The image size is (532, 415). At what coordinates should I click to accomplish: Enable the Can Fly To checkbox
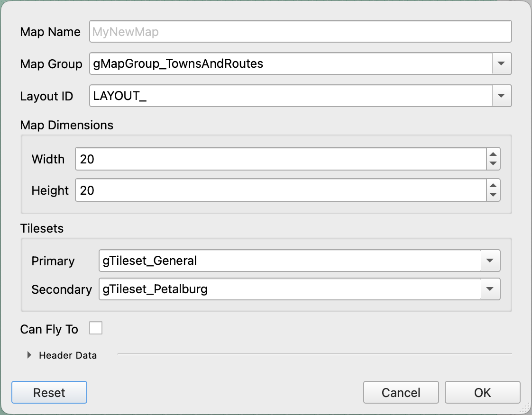(x=96, y=328)
